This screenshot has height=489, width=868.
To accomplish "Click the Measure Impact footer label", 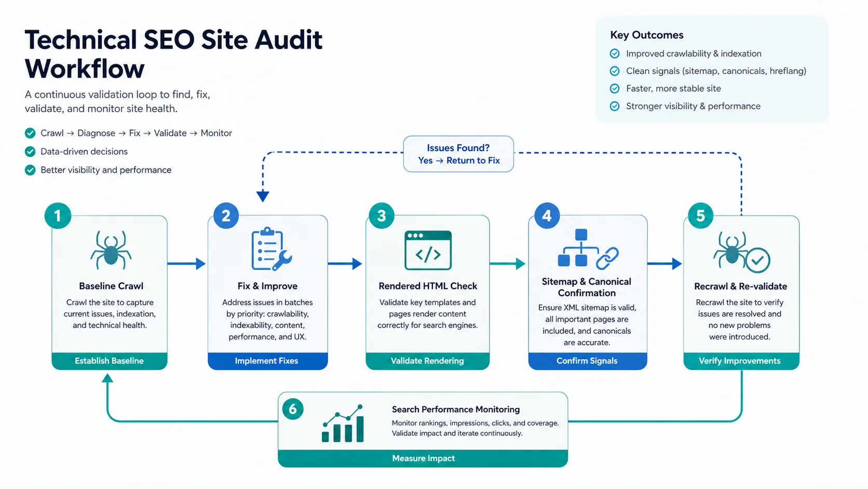I will click(x=423, y=458).
